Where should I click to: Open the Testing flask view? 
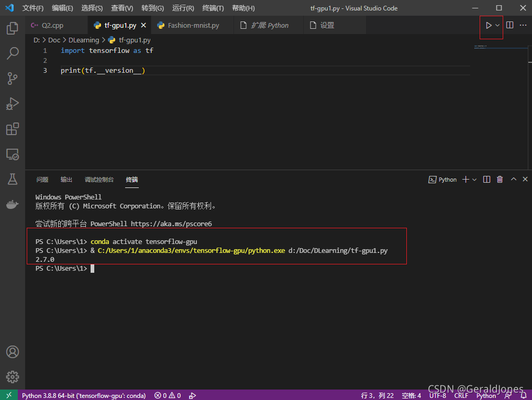13,179
